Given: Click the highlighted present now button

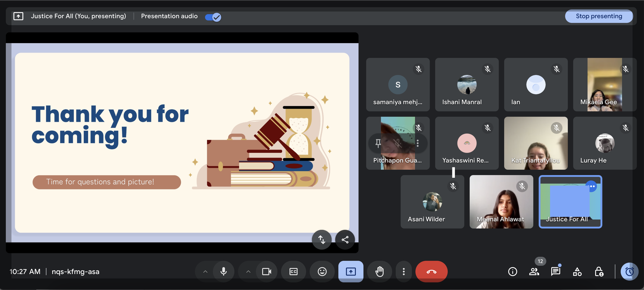Looking at the screenshot, I should point(351,271).
